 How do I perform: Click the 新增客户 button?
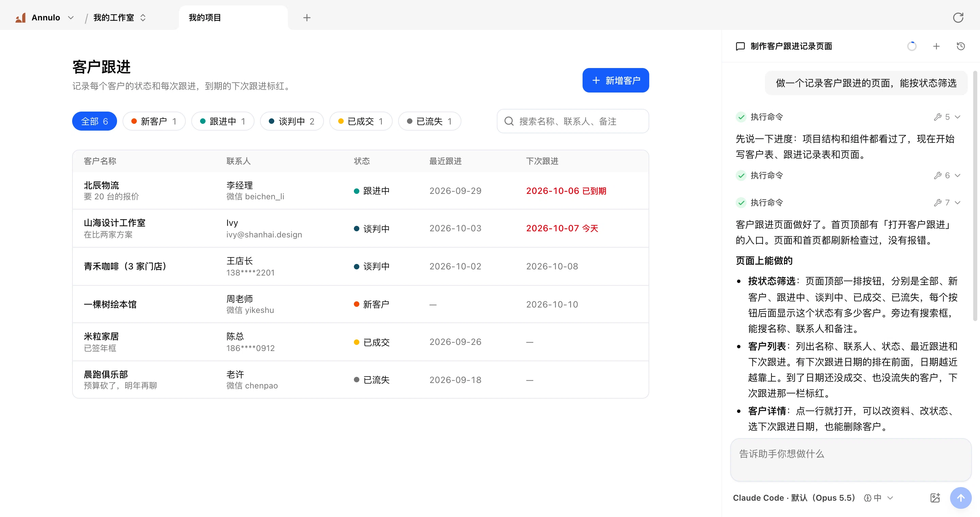pos(616,80)
